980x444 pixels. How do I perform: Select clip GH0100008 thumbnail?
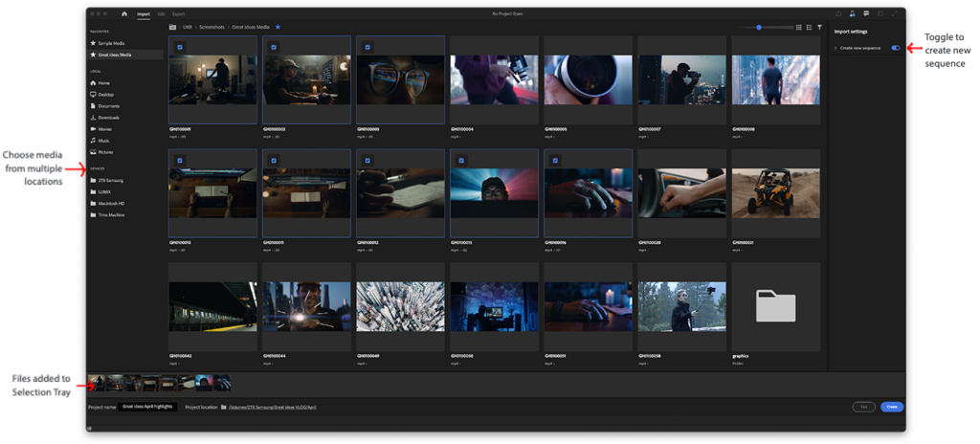point(775,79)
